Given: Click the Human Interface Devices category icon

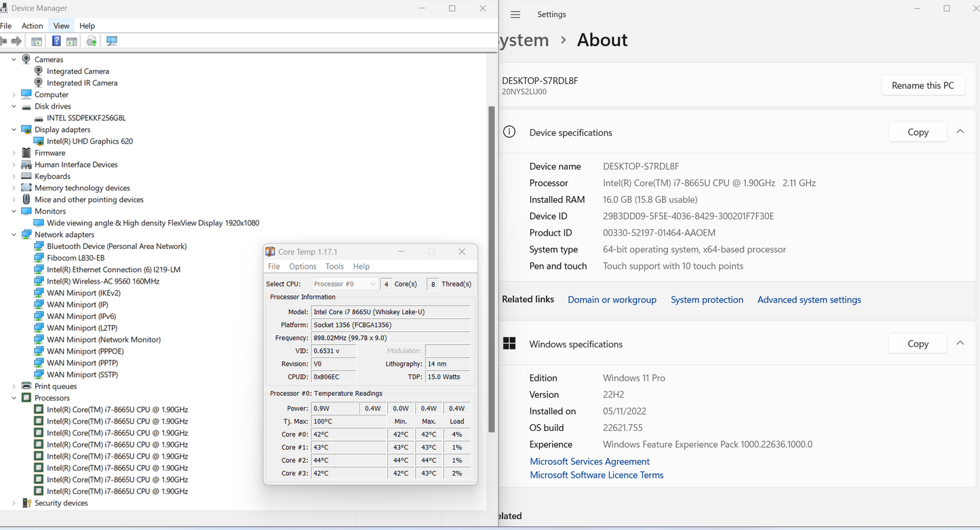Looking at the screenshot, I should (x=26, y=164).
